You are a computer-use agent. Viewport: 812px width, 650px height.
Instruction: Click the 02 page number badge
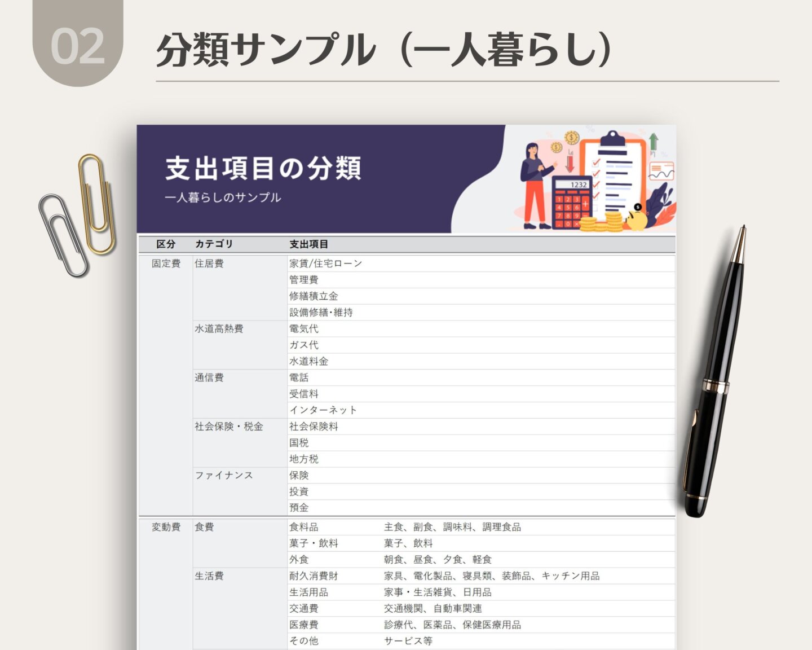pyautogui.click(x=78, y=46)
